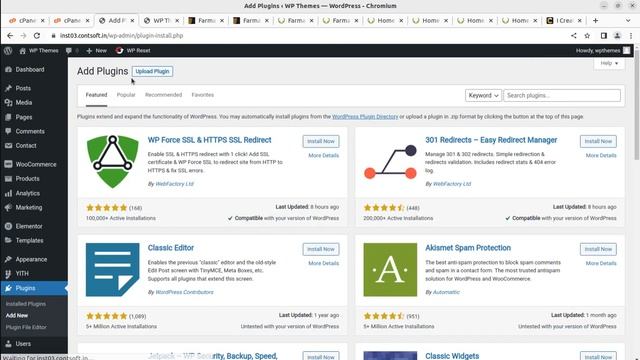Screen dimensions: 640x360
Task: Open Chromium three-dot menu
Action: 631,36
